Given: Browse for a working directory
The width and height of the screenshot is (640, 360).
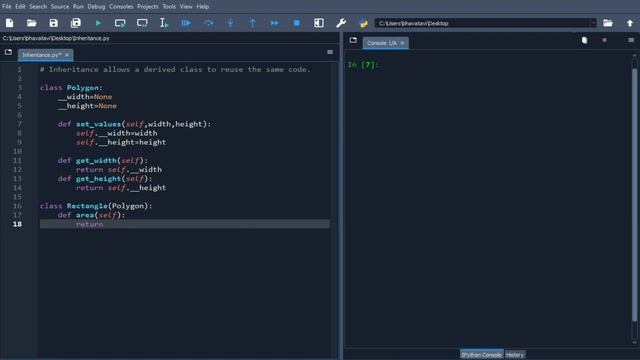Looking at the screenshot, I should (x=608, y=23).
